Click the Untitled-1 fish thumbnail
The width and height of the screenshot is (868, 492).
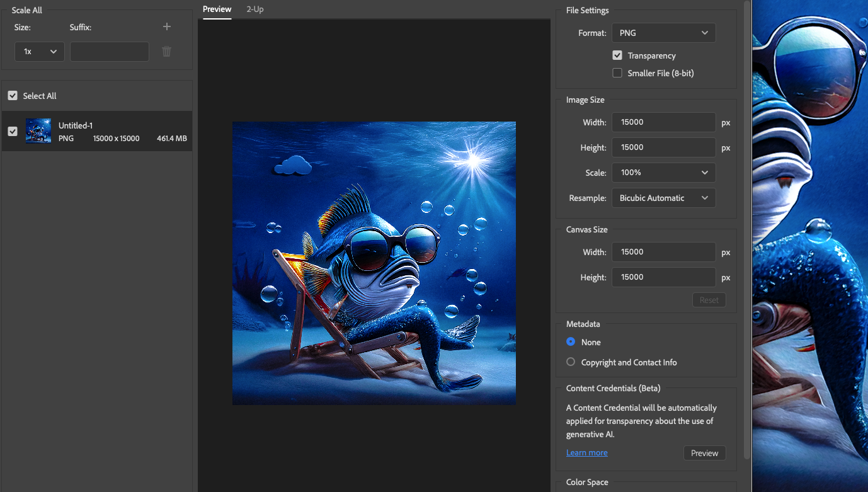click(38, 131)
